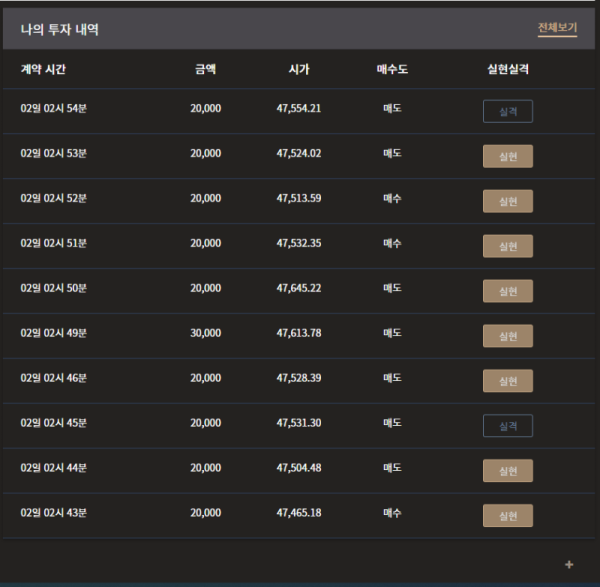Screen dimensions: 600x587
Task: Click the 02일 02시 49분 contract time
Action: [x=54, y=333]
